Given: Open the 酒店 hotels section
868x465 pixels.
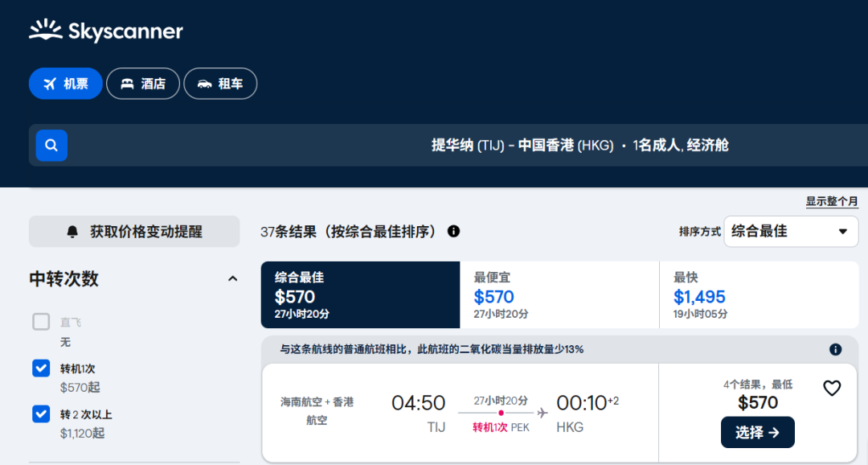Looking at the screenshot, I should (x=143, y=84).
